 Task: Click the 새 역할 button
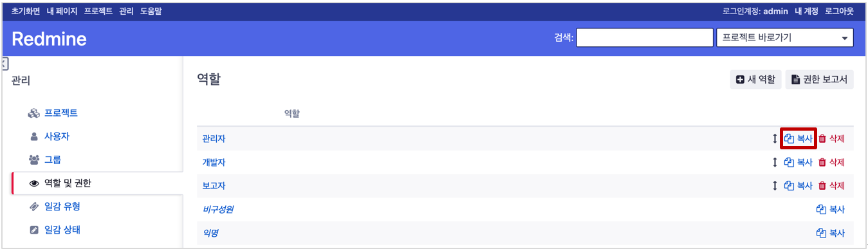click(x=755, y=80)
